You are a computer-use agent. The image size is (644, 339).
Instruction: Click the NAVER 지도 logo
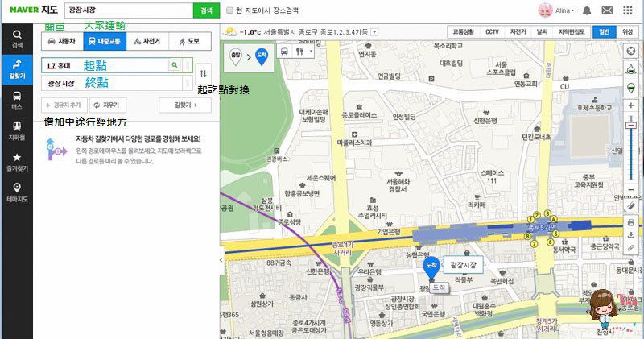click(x=34, y=10)
